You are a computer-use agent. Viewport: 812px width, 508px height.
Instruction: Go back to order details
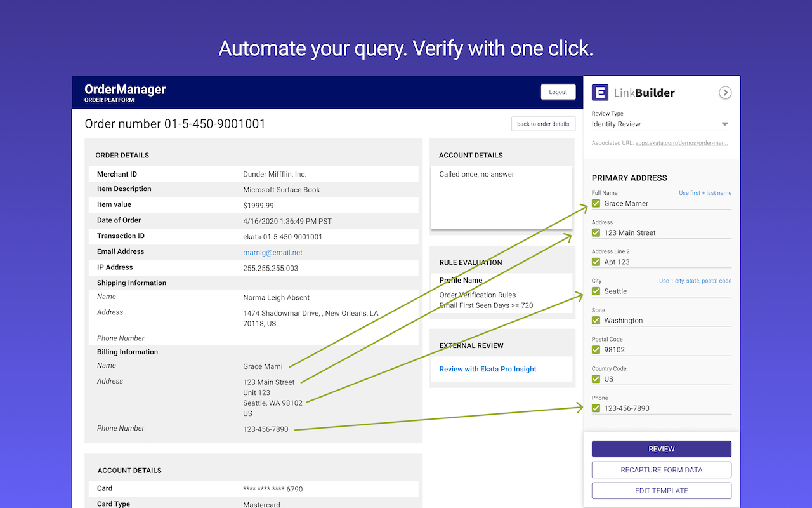(543, 124)
